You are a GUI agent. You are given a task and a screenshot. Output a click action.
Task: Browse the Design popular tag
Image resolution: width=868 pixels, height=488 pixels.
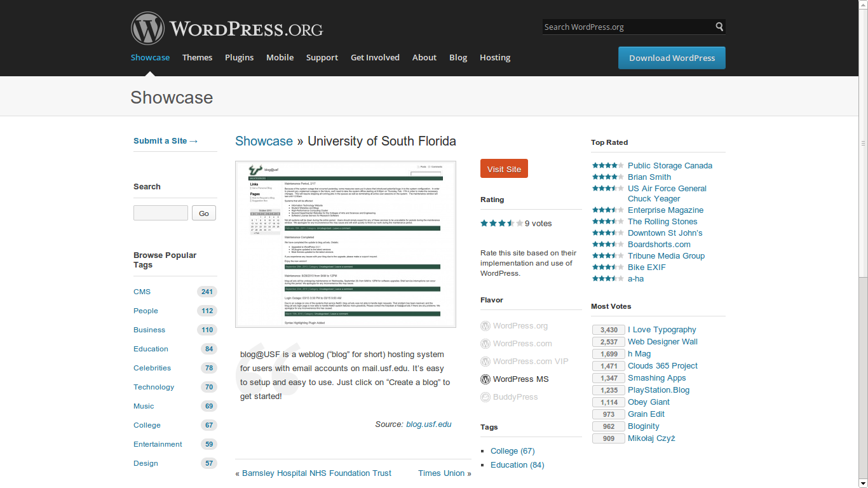(x=146, y=463)
